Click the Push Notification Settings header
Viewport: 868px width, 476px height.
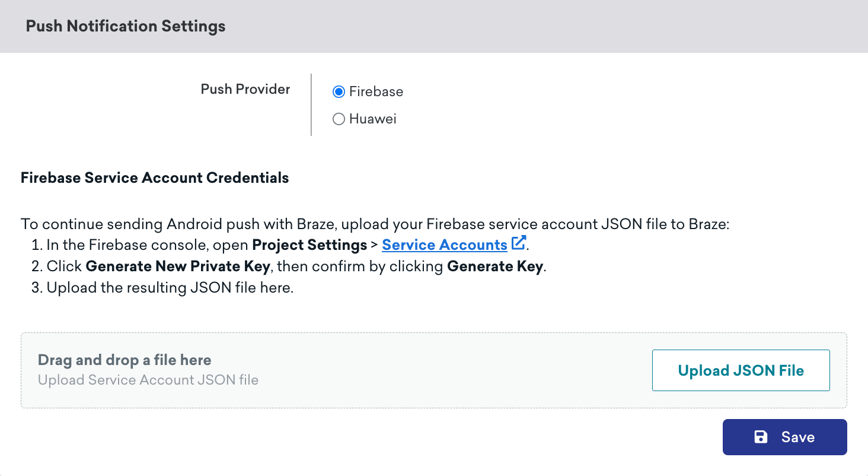pyautogui.click(x=125, y=26)
